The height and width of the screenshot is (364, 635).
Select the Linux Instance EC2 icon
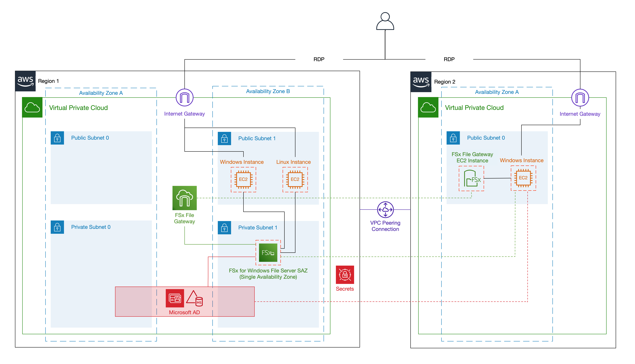295,180
